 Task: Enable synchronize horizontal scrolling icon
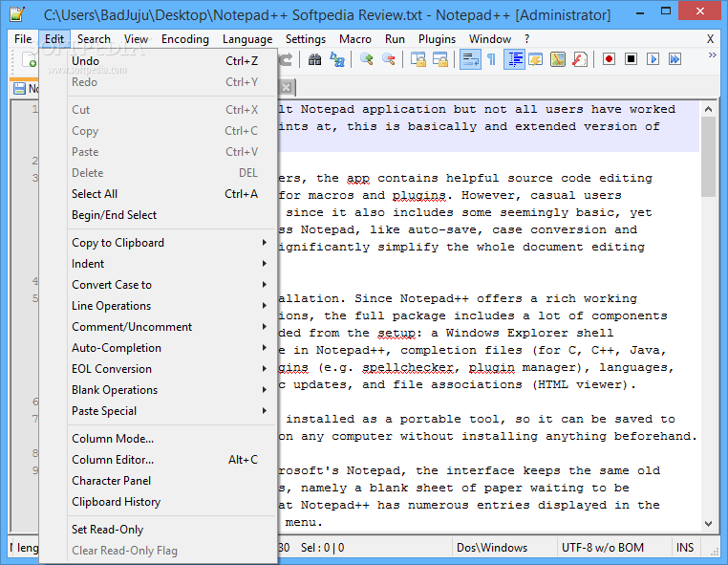click(440, 59)
